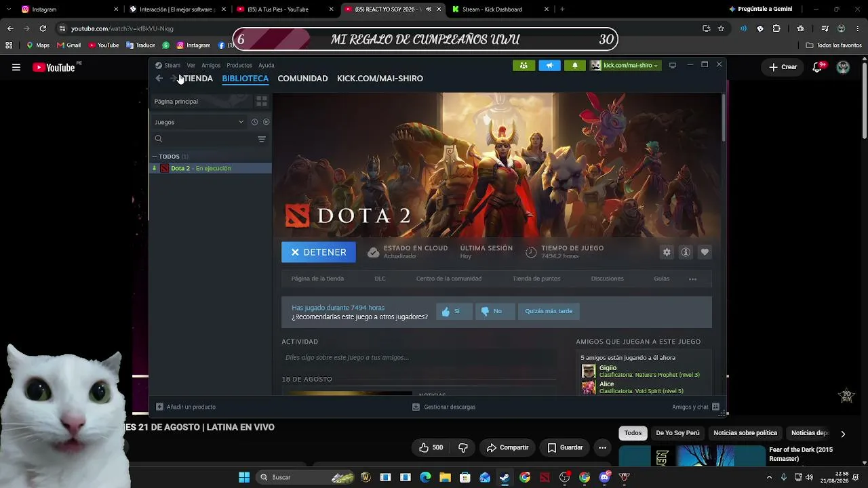Show Dota 2 game info icon
This screenshot has width=868, height=488.
pos(686,252)
